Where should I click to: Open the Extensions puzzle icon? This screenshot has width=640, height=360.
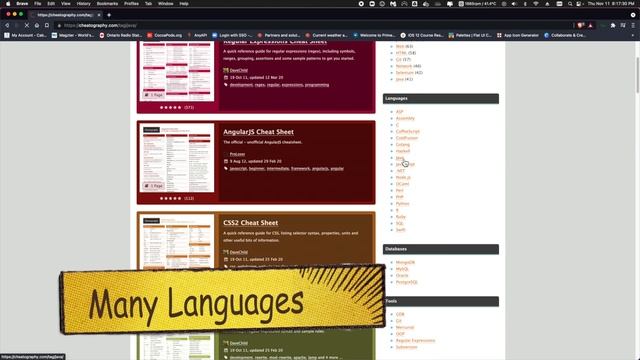point(613,25)
